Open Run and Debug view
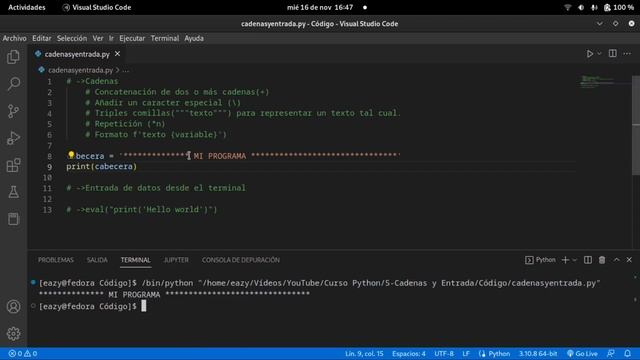Screen dimensions: 640x360 click(13, 138)
